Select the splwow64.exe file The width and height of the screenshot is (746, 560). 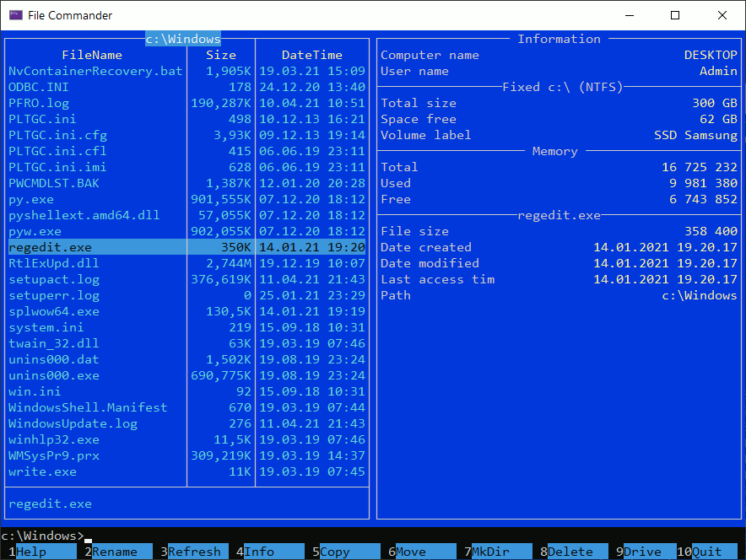point(54,311)
